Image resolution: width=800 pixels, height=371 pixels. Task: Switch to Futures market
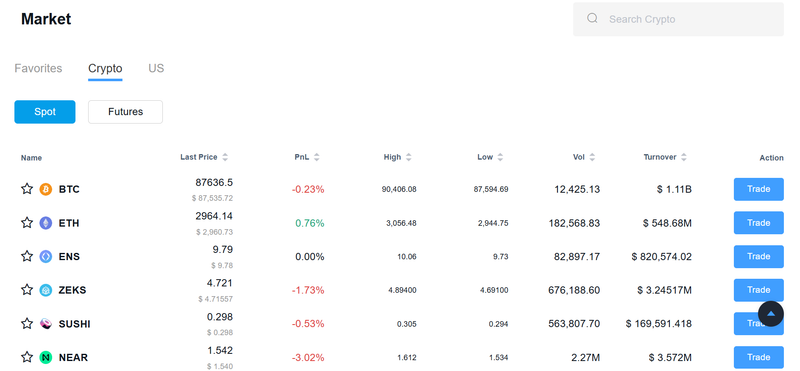coord(126,112)
